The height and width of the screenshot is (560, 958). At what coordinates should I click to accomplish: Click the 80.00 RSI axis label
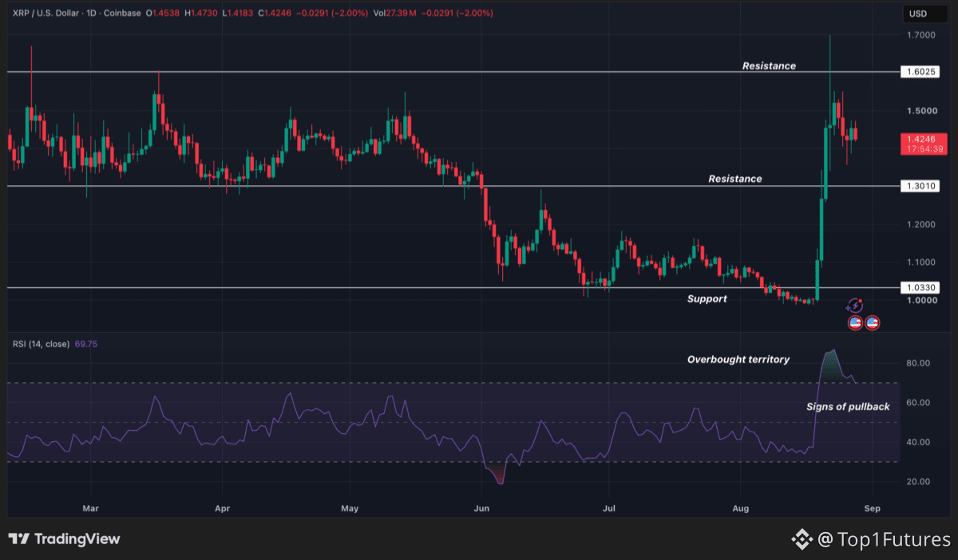coord(919,363)
